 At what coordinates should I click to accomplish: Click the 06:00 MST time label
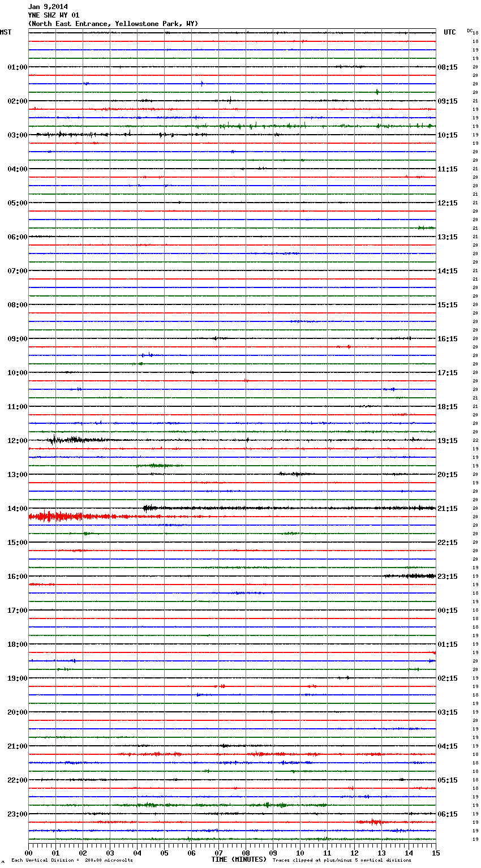click(x=18, y=237)
